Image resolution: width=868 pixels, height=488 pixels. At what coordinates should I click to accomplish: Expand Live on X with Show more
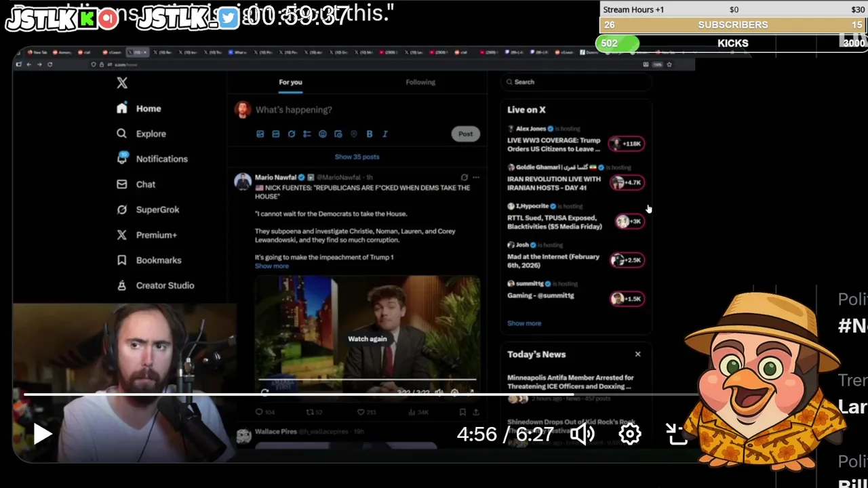point(524,323)
